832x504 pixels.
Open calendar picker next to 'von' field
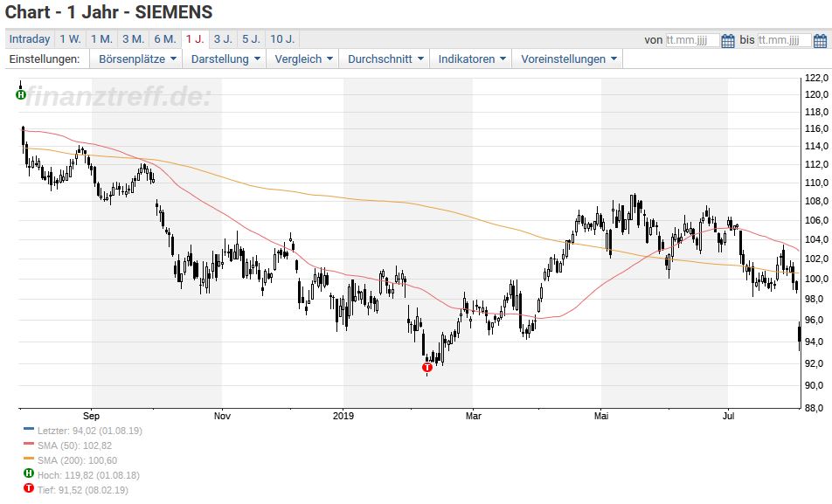[728, 40]
